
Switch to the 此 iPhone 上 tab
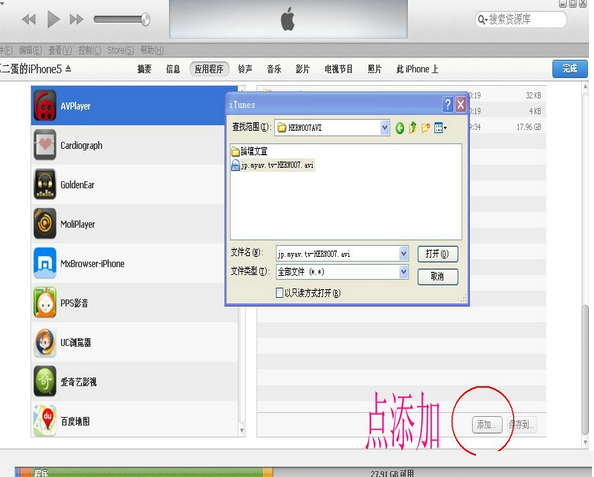[417, 69]
